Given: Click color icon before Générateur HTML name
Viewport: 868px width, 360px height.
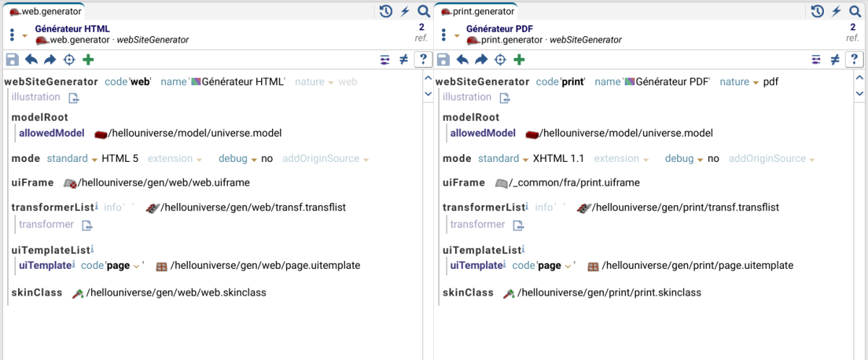Looking at the screenshot, I should (x=195, y=82).
